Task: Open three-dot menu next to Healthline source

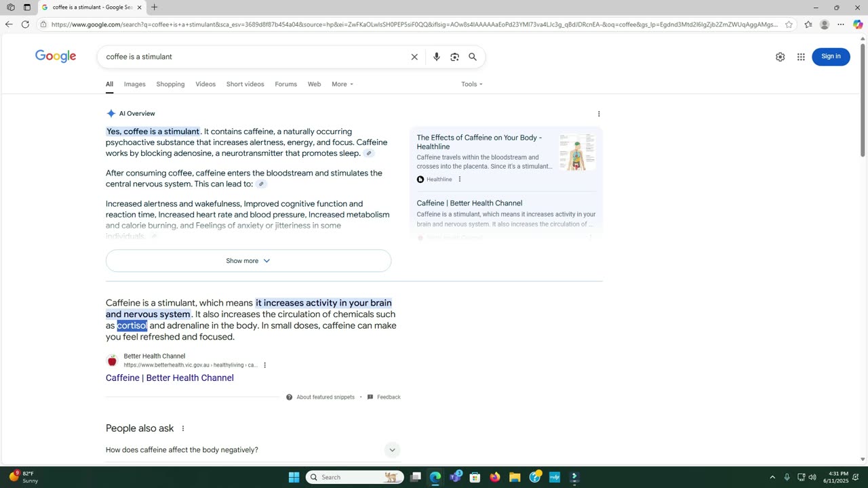Action: (x=460, y=180)
